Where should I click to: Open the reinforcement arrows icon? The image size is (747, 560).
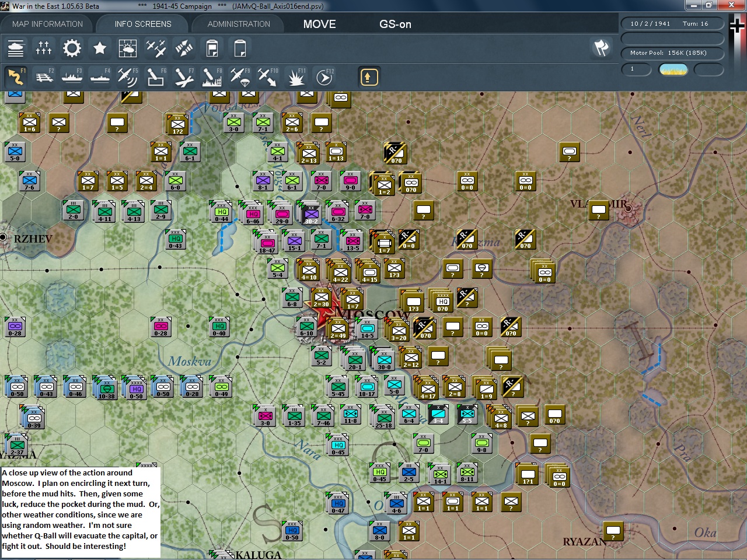point(184,48)
